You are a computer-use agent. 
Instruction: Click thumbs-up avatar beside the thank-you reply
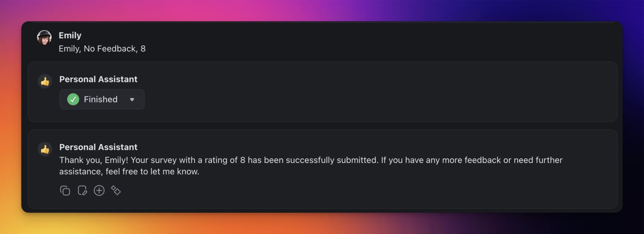45,149
